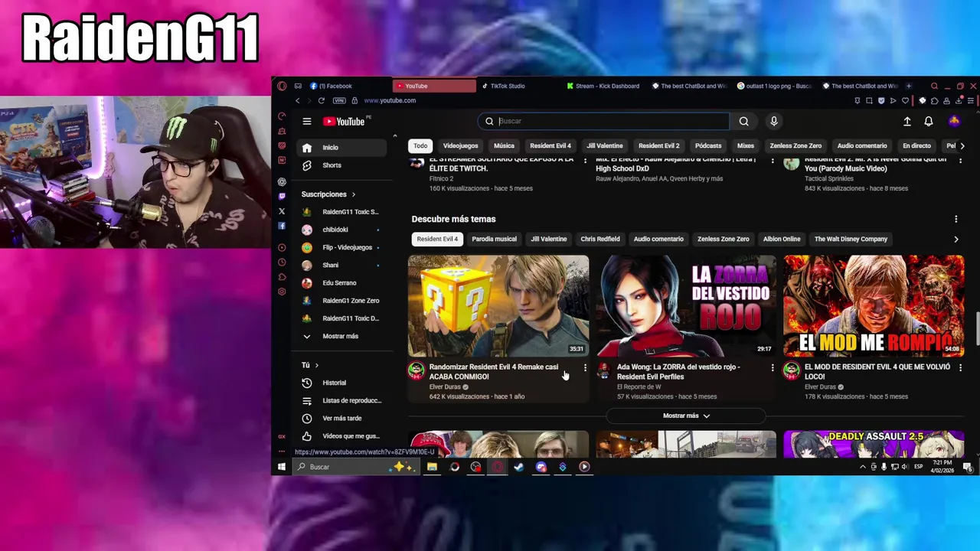
Task: Open the ChatGPT icon in the Opera GX sidebar
Action: click(282, 182)
